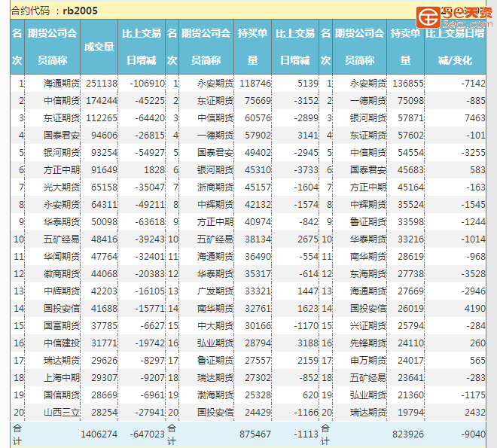Image resolution: width=497 pixels, height=448 pixels.
Task: Click volume value 93254 for 银河期货
Action: [104, 153]
